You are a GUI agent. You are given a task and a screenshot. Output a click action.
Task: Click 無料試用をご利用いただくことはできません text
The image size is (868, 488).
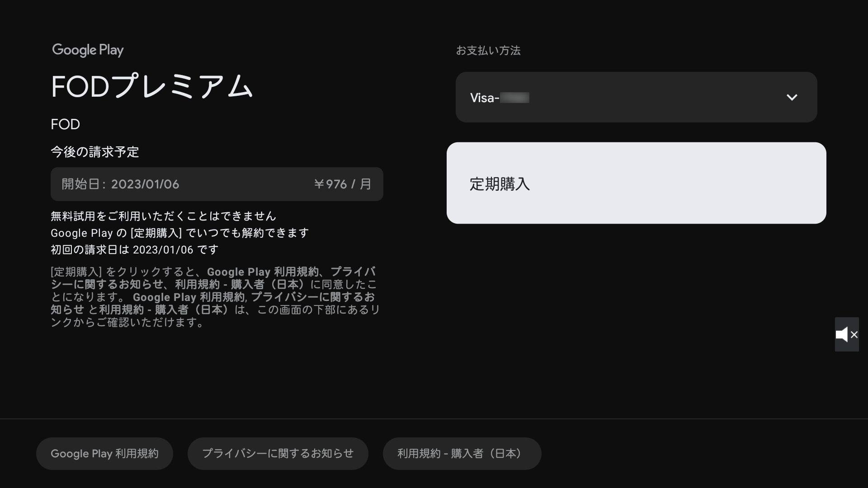pyautogui.click(x=163, y=216)
